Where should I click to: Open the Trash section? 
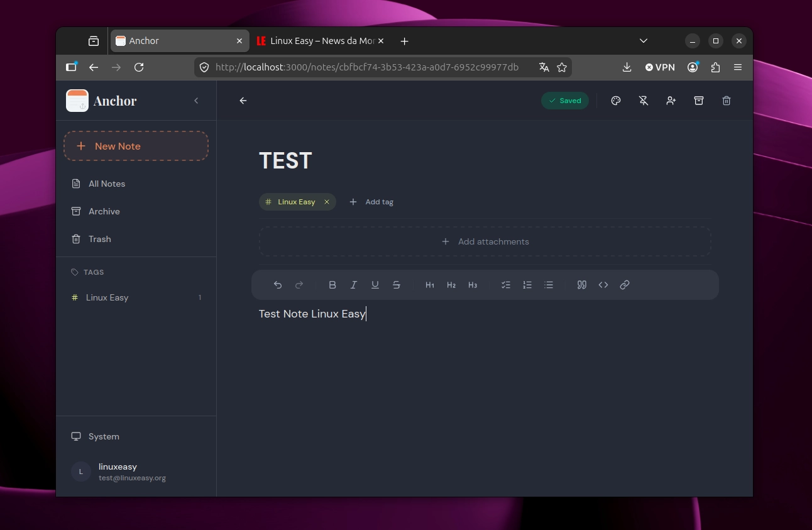click(136, 239)
